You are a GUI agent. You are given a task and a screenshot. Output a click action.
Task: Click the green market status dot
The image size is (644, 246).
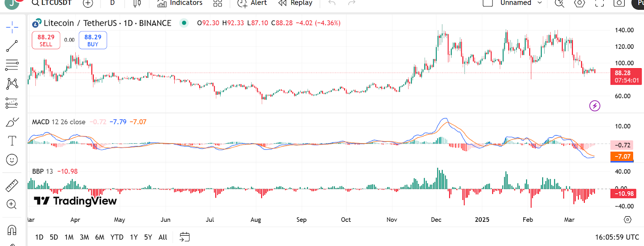[x=184, y=23]
